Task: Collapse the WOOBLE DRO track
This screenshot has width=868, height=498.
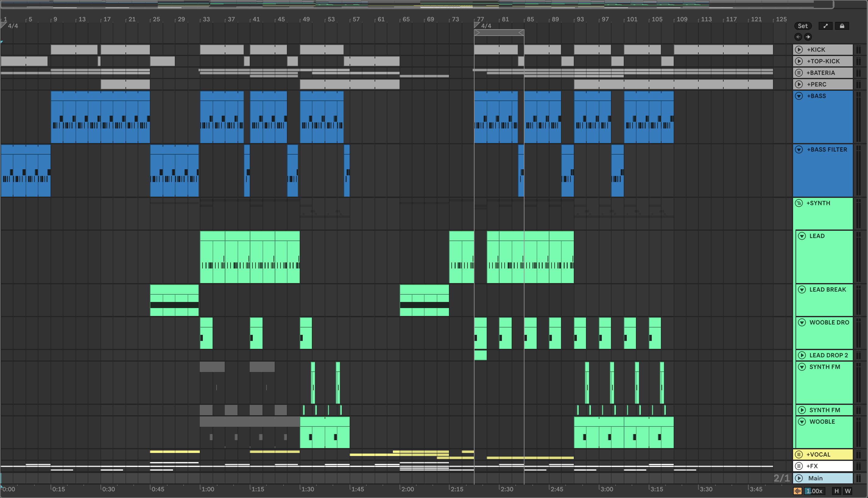Action: click(802, 323)
